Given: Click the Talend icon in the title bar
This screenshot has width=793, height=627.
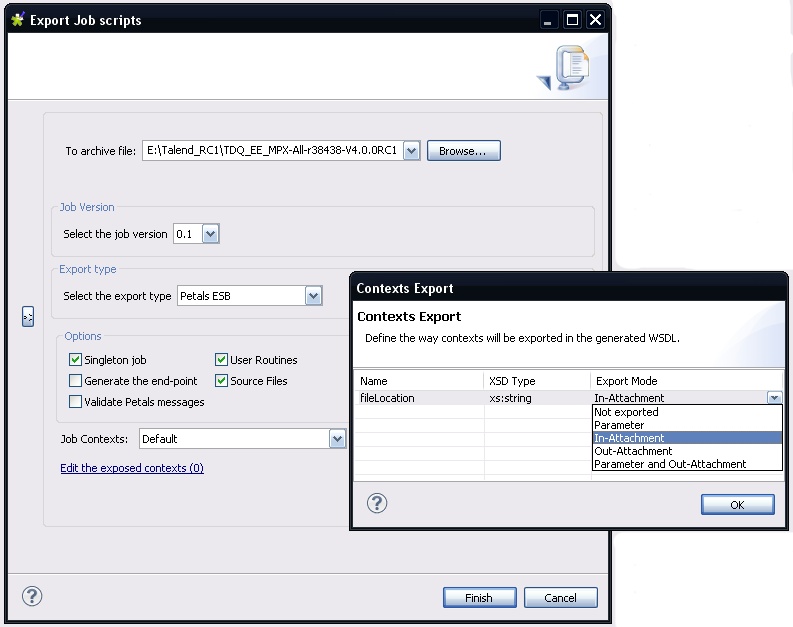Looking at the screenshot, I should click(x=17, y=19).
